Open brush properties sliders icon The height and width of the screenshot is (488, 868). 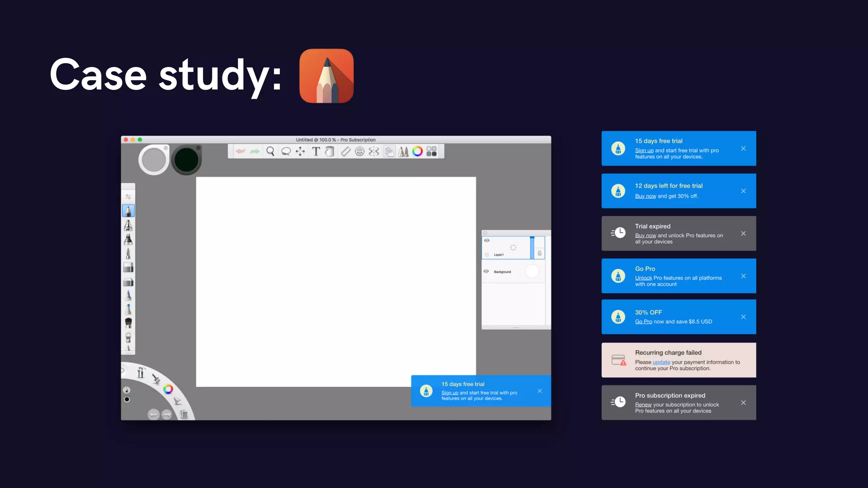(x=128, y=197)
